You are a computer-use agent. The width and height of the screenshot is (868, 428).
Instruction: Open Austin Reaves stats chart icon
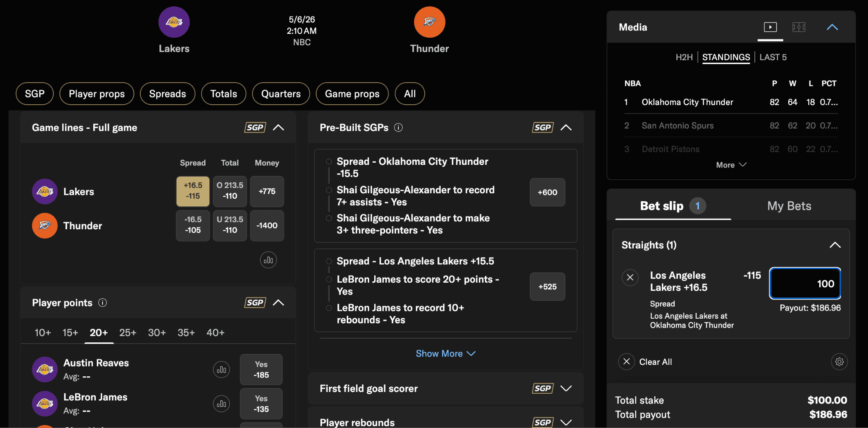221,370
